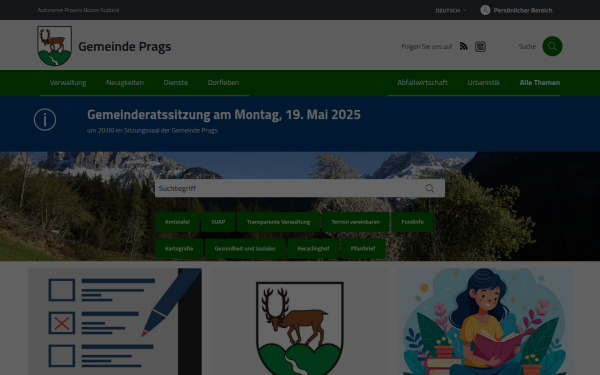Screen dimensions: 600x375
Task: Click the Amtstafel button
Action: tap(177, 222)
